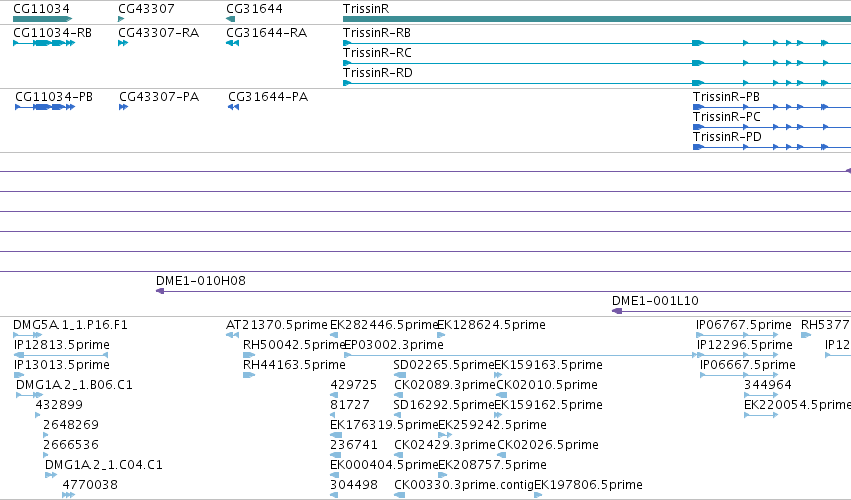851x500 pixels.
Task: Select the CG31644 gene label
Action: pyautogui.click(x=255, y=9)
